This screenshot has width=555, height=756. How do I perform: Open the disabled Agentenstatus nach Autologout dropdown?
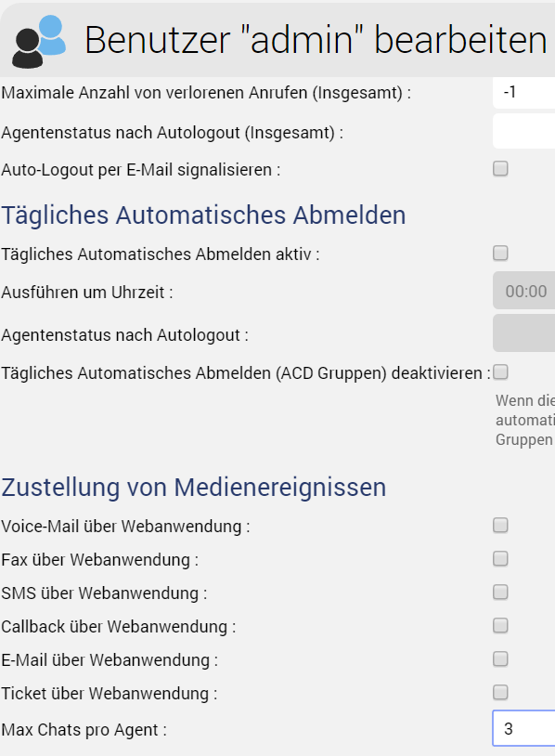coord(523,333)
